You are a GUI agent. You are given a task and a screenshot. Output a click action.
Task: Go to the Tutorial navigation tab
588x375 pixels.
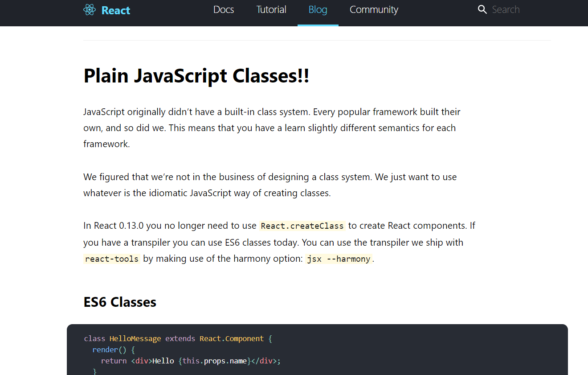[271, 9]
